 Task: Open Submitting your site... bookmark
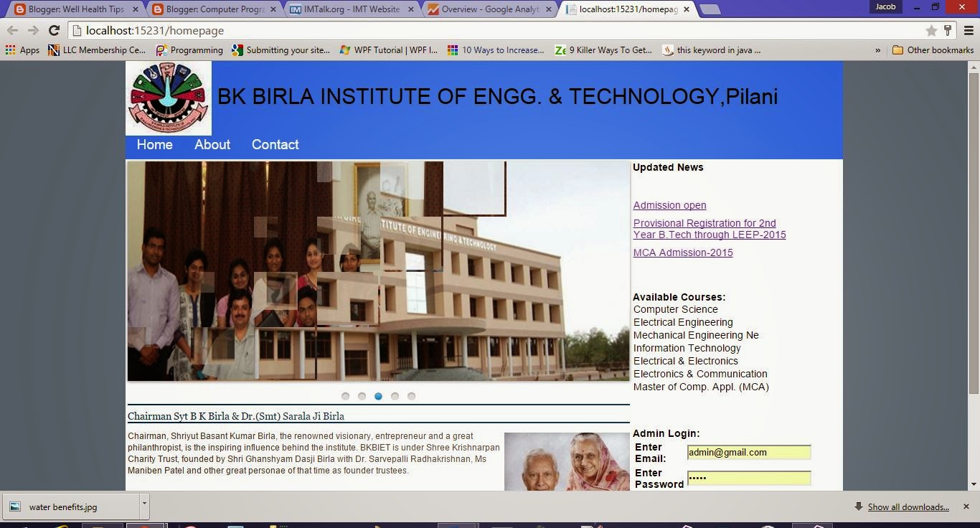[281, 50]
